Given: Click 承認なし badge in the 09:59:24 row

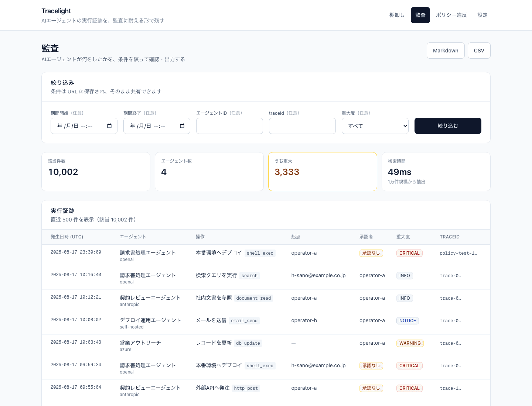Looking at the screenshot, I should point(371,366).
